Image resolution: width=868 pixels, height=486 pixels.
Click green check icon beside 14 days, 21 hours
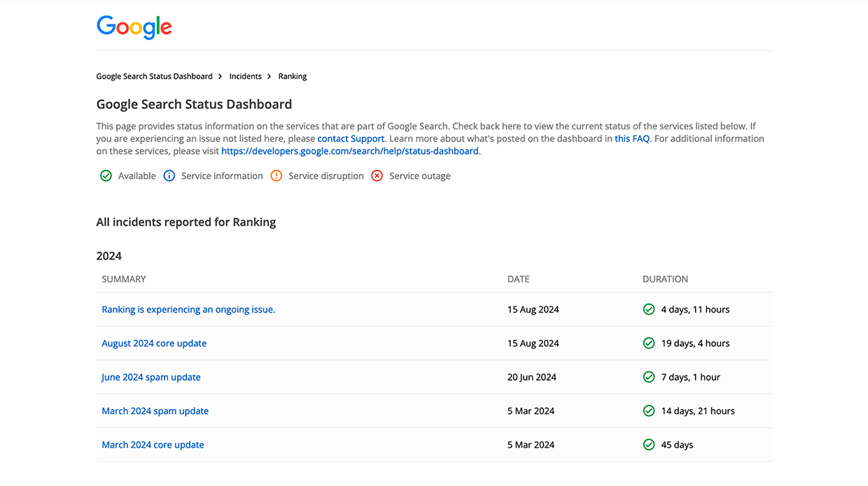click(x=649, y=411)
